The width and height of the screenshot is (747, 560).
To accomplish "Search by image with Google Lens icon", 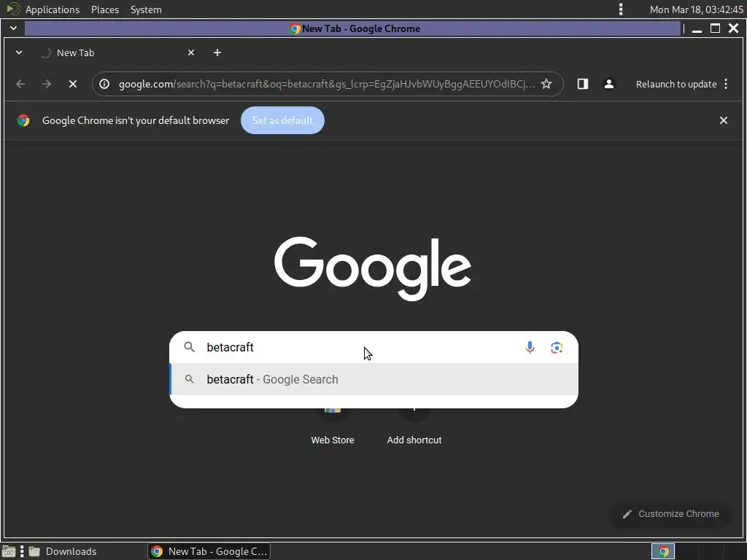I will click(557, 348).
